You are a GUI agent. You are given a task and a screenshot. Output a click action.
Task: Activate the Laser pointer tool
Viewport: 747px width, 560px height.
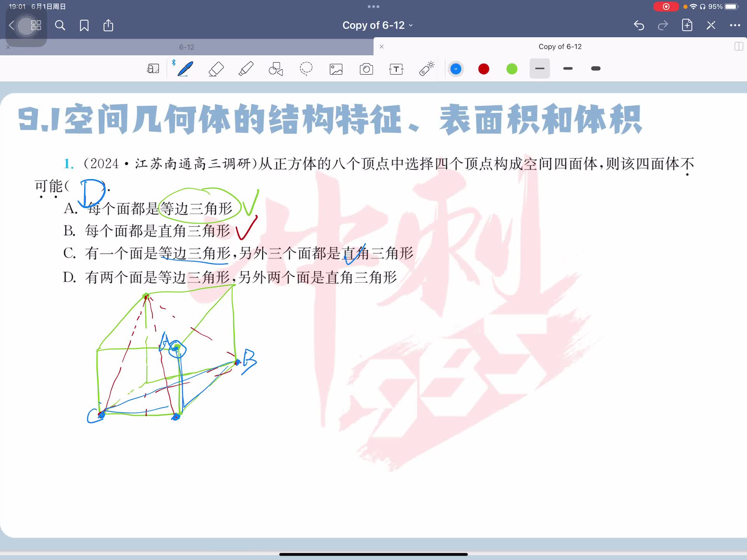tap(426, 69)
